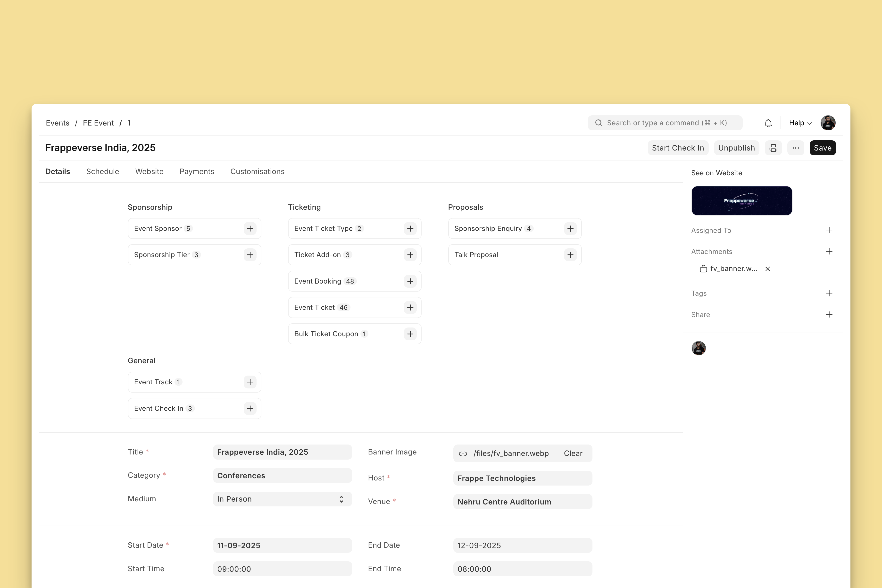This screenshot has height=588, width=882.
Task: Click the Frappeverse website banner thumbnail
Action: click(x=741, y=201)
